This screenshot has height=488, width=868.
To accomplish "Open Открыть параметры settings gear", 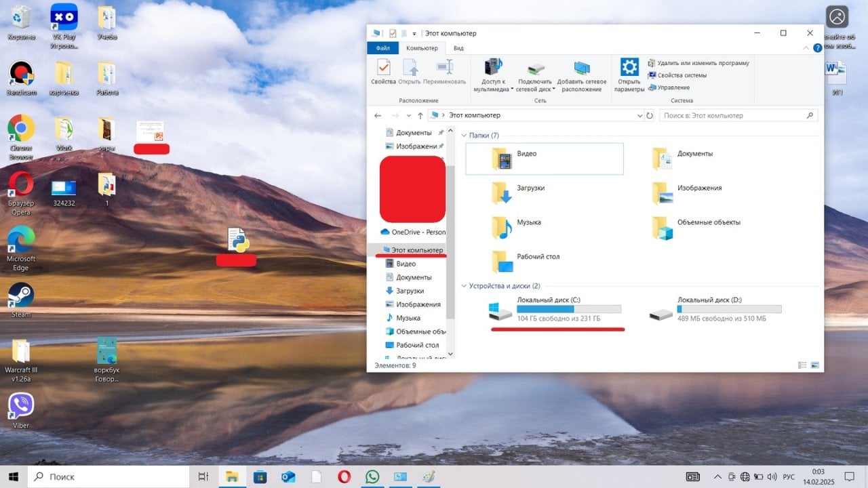I will tap(629, 75).
